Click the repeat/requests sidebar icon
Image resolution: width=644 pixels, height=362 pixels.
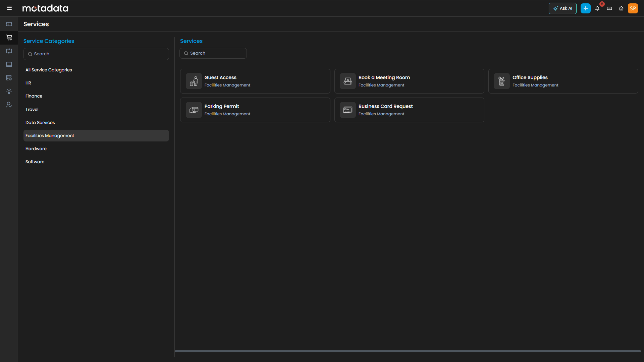pyautogui.click(x=9, y=51)
